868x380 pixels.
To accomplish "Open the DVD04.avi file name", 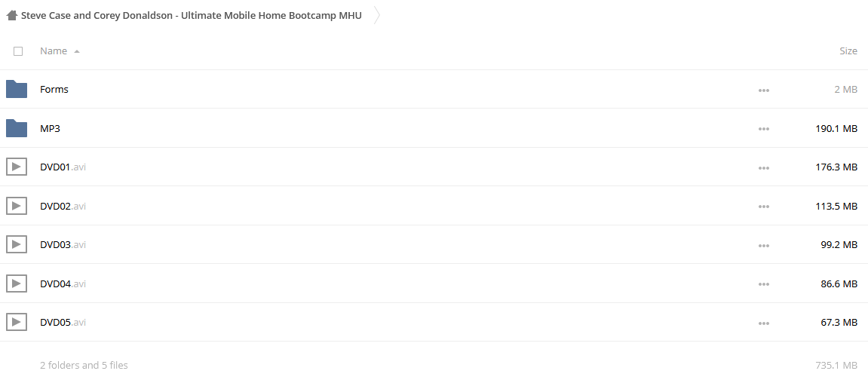I will pyautogui.click(x=63, y=283).
